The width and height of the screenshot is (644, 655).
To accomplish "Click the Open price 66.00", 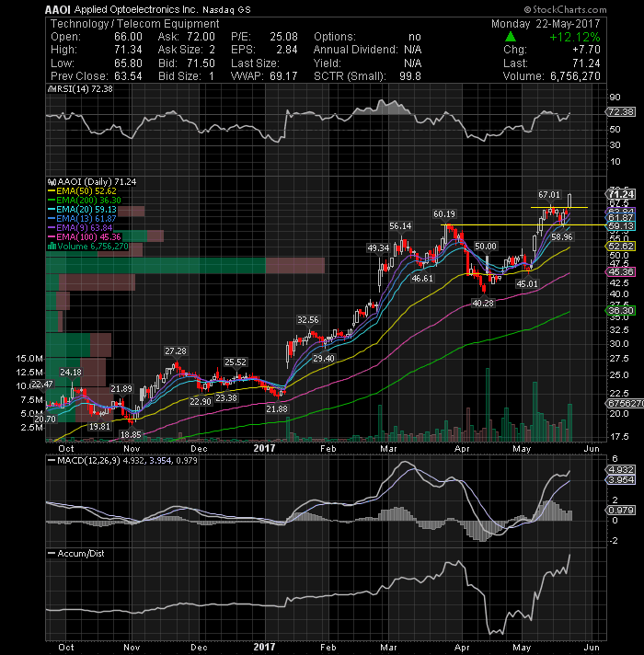I will [x=128, y=37].
